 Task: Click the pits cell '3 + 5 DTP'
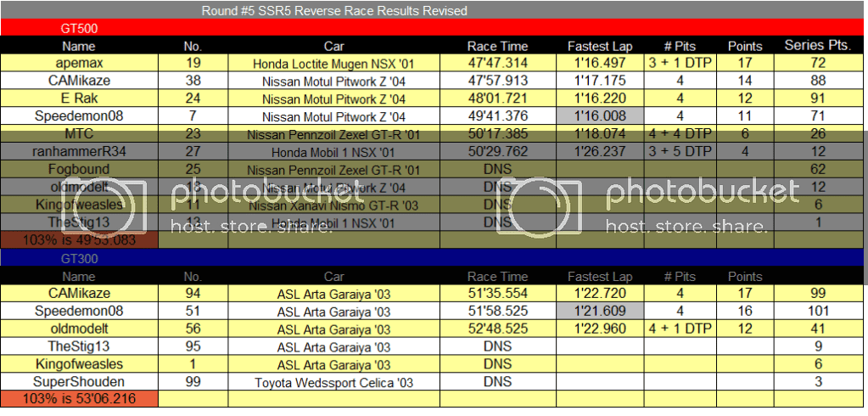click(680, 151)
